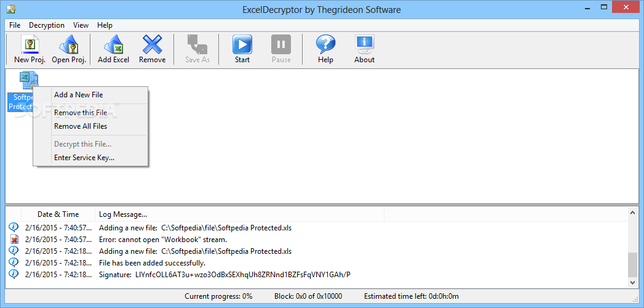Click the red error icon in the log

[x=14, y=240]
